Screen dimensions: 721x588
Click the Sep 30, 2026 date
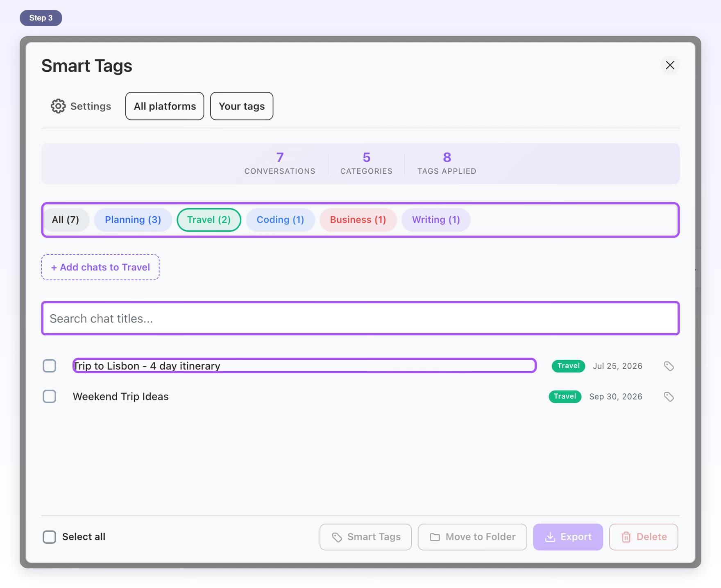tap(616, 397)
